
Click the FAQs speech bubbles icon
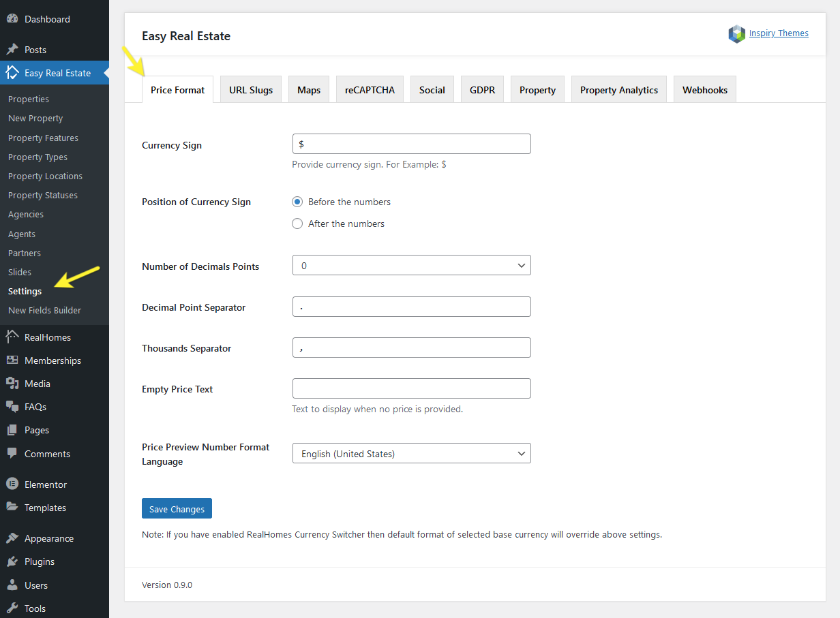pyautogui.click(x=12, y=407)
